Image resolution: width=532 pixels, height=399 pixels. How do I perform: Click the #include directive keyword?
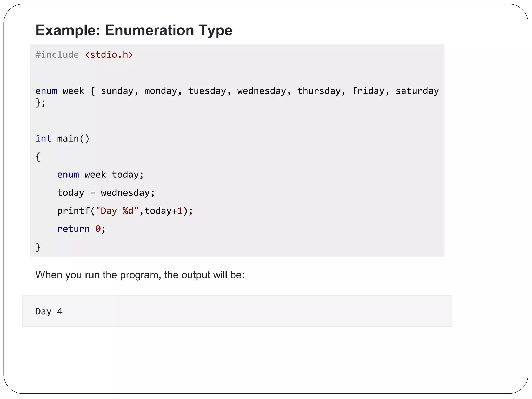[x=57, y=55]
